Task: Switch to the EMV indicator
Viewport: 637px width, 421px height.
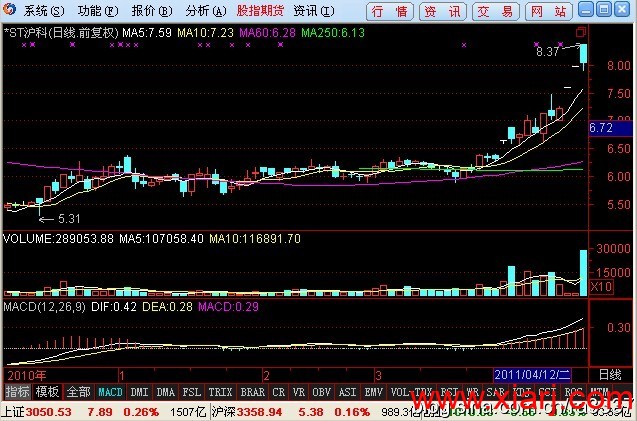Action: coord(373,392)
